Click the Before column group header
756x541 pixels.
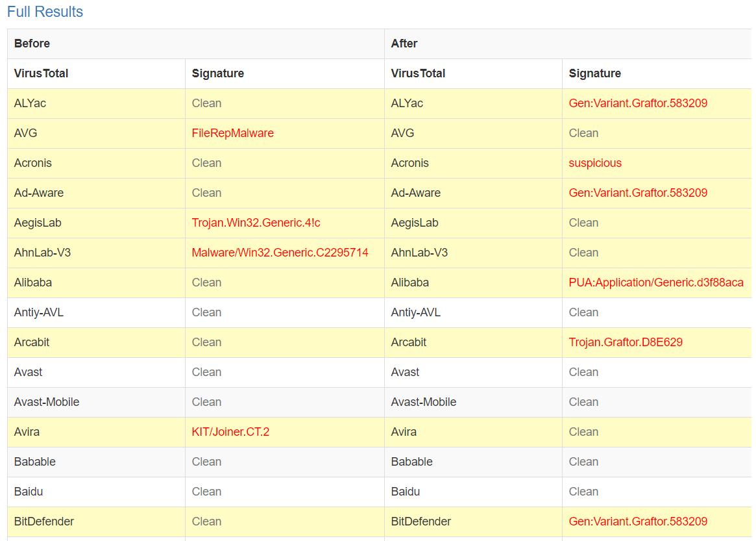(32, 44)
